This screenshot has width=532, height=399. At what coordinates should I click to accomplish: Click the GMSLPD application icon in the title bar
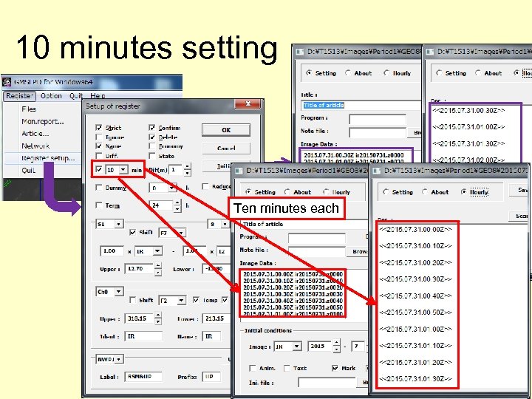pyautogui.click(x=7, y=82)
